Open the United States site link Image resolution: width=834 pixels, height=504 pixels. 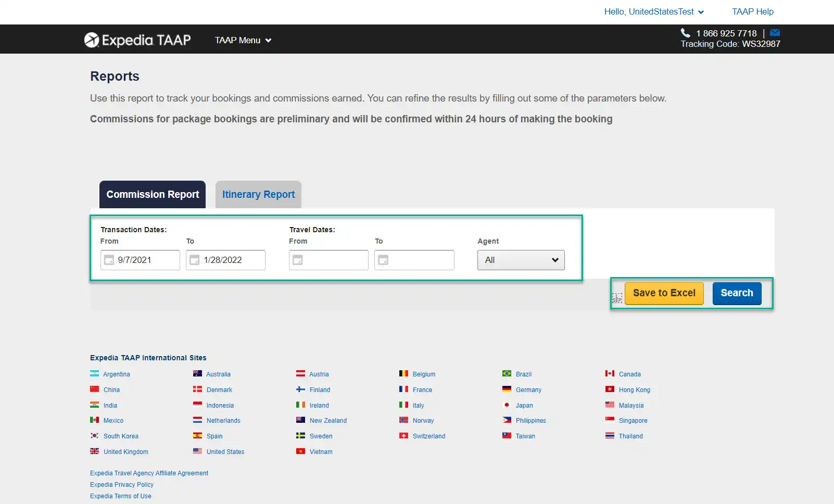(225, 451)
